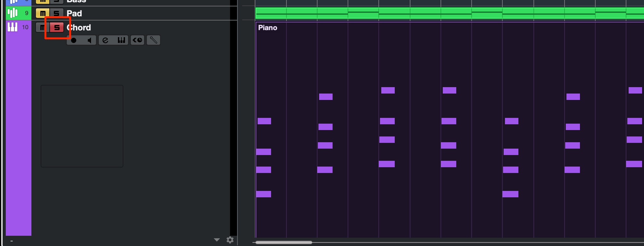Click the Chord track piano-keys type icon
The width and height of the screenshot is (644, 246).
(x=12, y=27)
